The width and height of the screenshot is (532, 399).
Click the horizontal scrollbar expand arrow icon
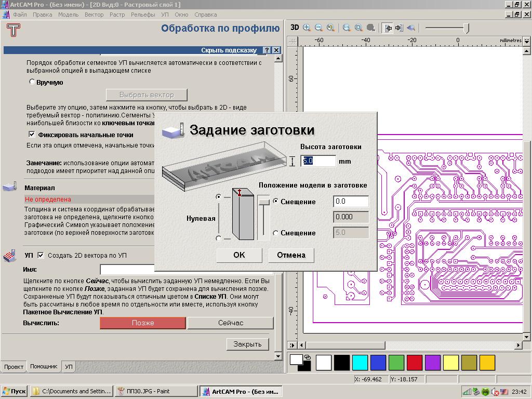click(x=292, y=345)
